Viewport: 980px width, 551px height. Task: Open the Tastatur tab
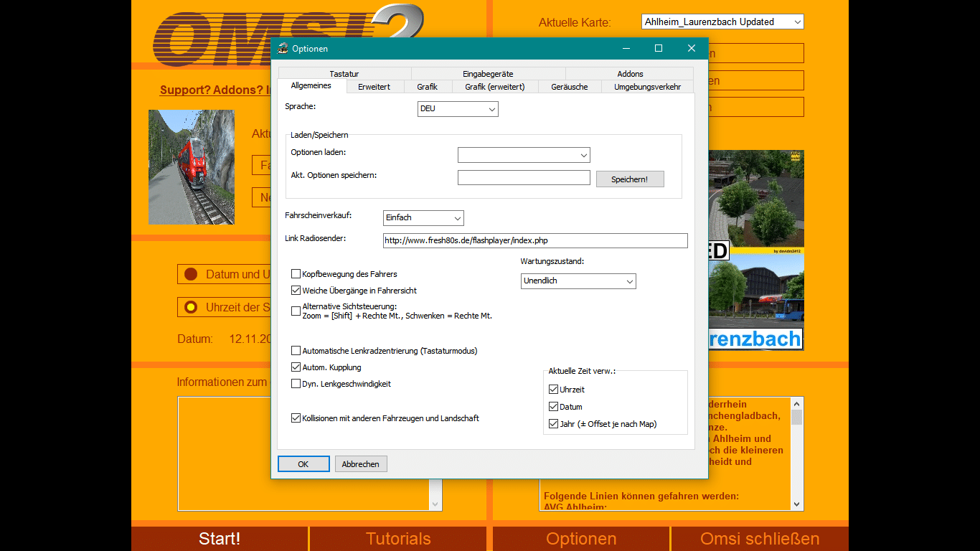point(344,74)
